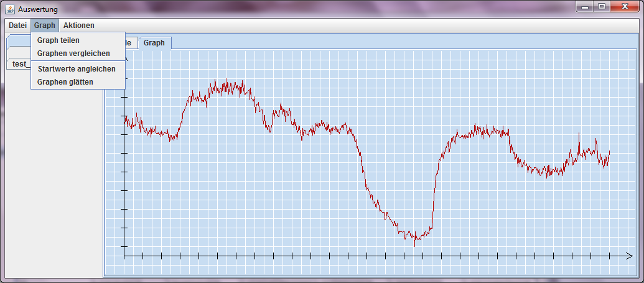Click the Java icon in the title bar
Image resolution: width=644 pixels, height=283 pixels.
click(x=10, y=9)
